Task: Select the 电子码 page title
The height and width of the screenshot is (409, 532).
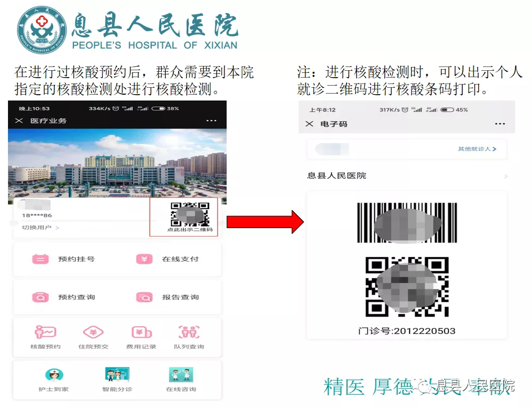Action: pyautogui.click(x=334, y=124)
